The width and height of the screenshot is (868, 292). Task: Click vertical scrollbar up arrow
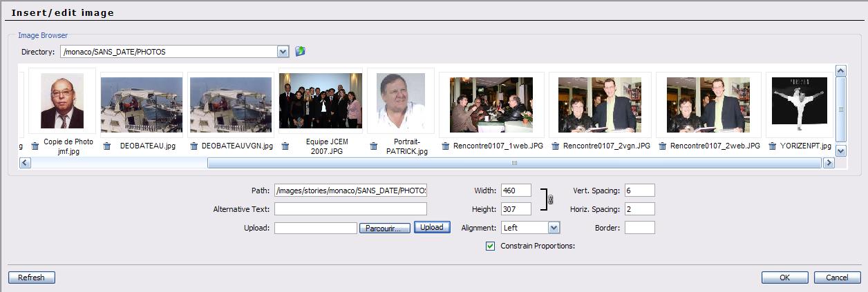pyautogui.click(x=841, y=70)
